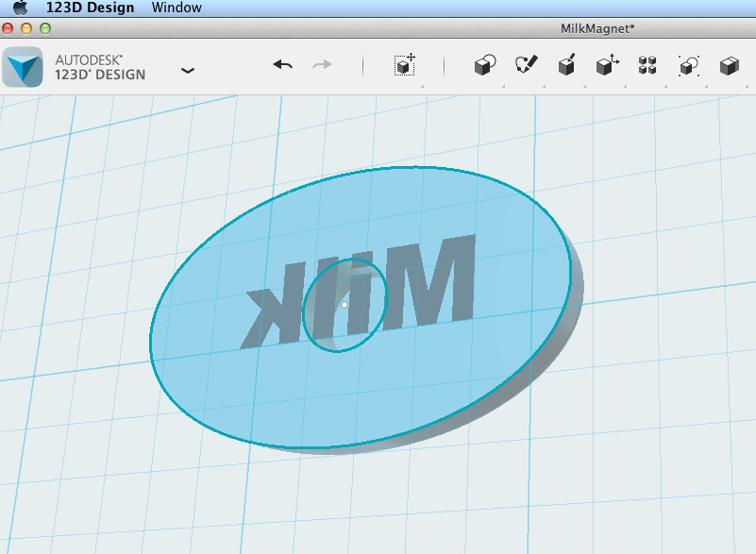Expand the application menu chevron
Image resolution: width=756 pixels, height=554 pixels.
click(x=188, y=71)
